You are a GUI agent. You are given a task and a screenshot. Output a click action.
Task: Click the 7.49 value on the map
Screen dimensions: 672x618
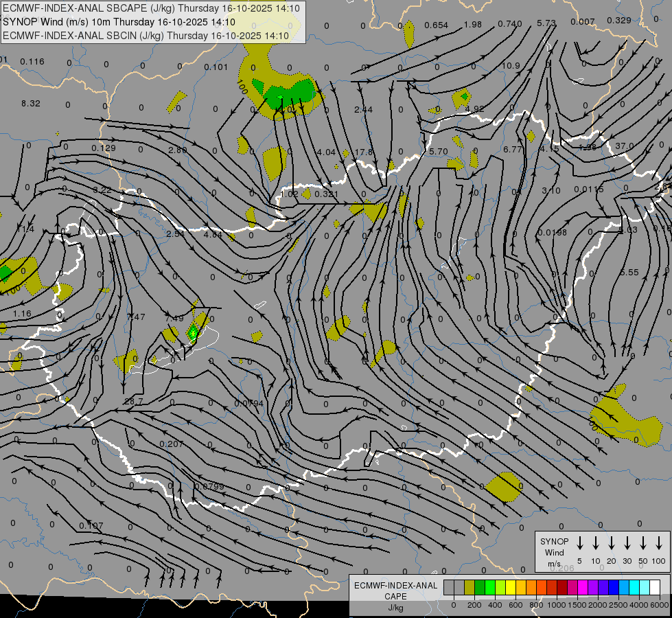click(174, 318)
